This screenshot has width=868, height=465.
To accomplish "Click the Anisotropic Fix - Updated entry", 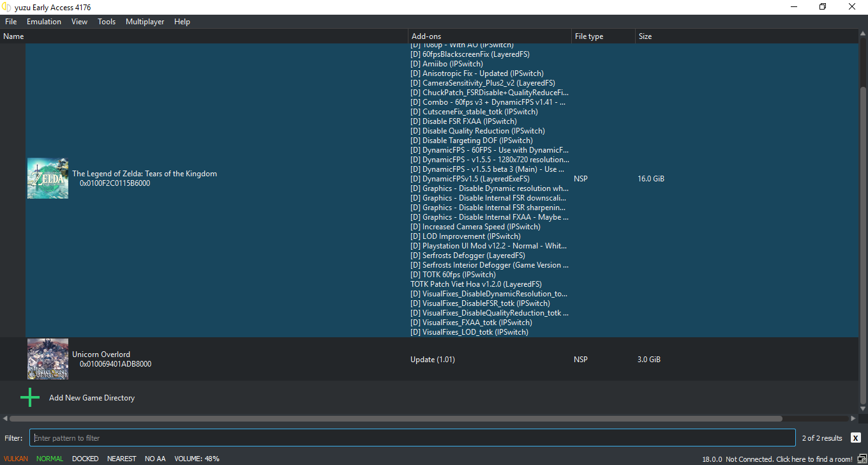I will [477, 73].
